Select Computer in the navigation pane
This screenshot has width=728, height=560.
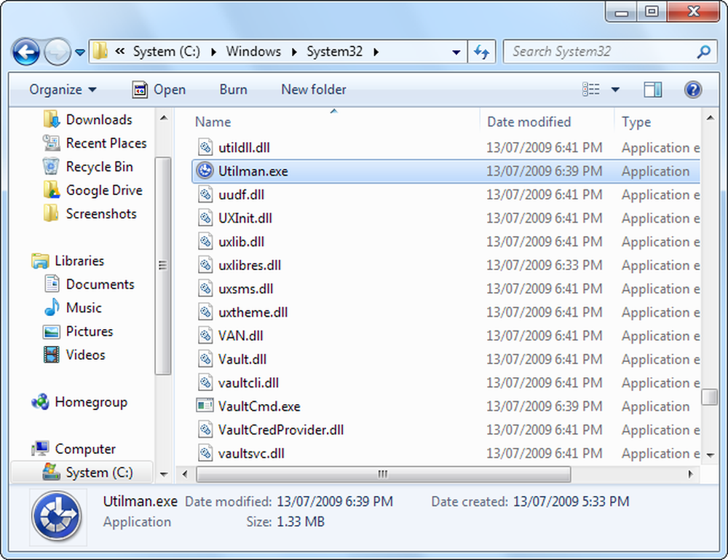tap(74, 449)
